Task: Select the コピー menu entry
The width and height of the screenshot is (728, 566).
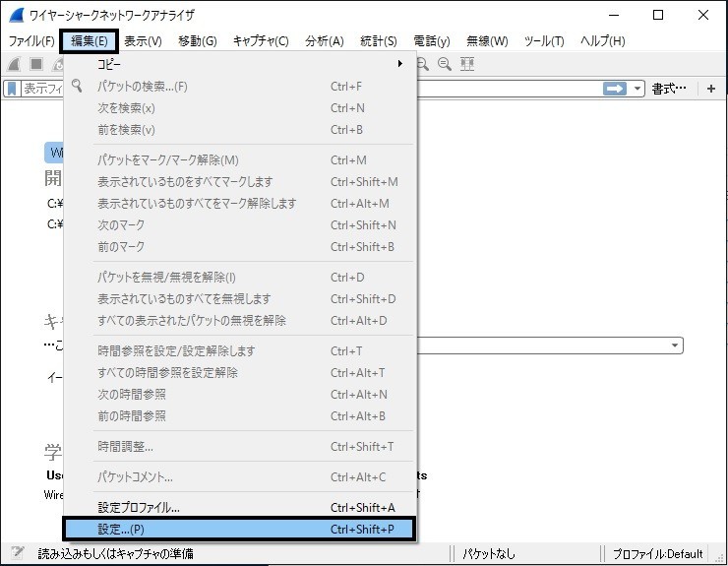Action: tap(240, 64)
